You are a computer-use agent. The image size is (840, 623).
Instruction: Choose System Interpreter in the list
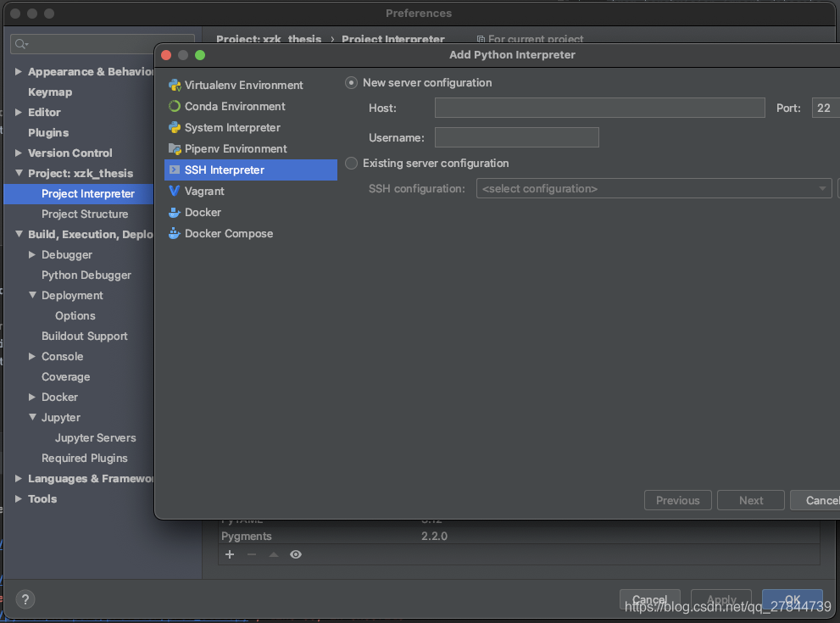(251, 127)
